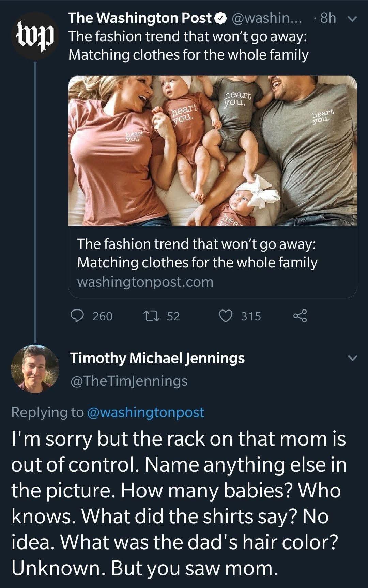Image resolution: width=368 pixels, height=588 pixels.
Task: Click the truncated @washin... handle
Action: click(266, 18)
